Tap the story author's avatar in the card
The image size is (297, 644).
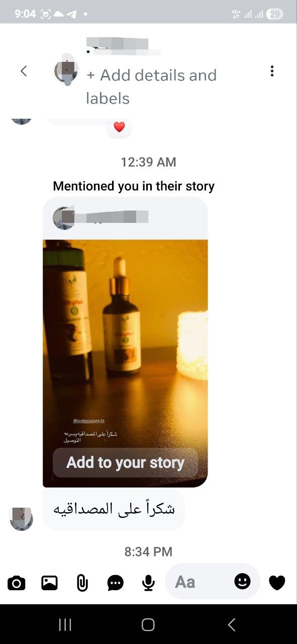pyautogui.click(x=64, y=218)
